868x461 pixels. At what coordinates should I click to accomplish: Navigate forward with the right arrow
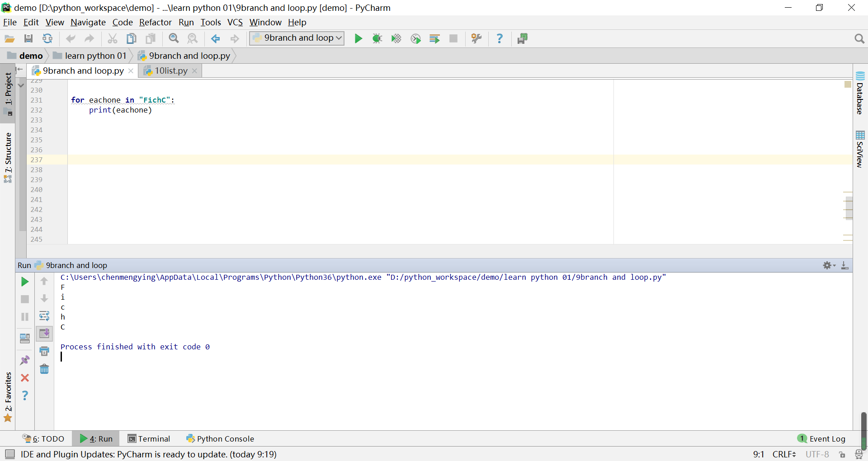(x=235, y=39)
